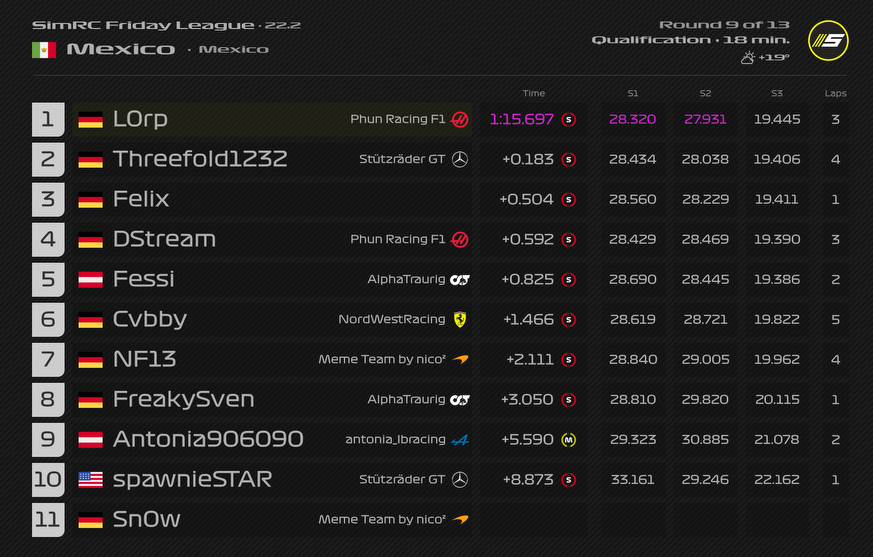Click the soft tyre icon for L0rp

[x=569, y=119]
